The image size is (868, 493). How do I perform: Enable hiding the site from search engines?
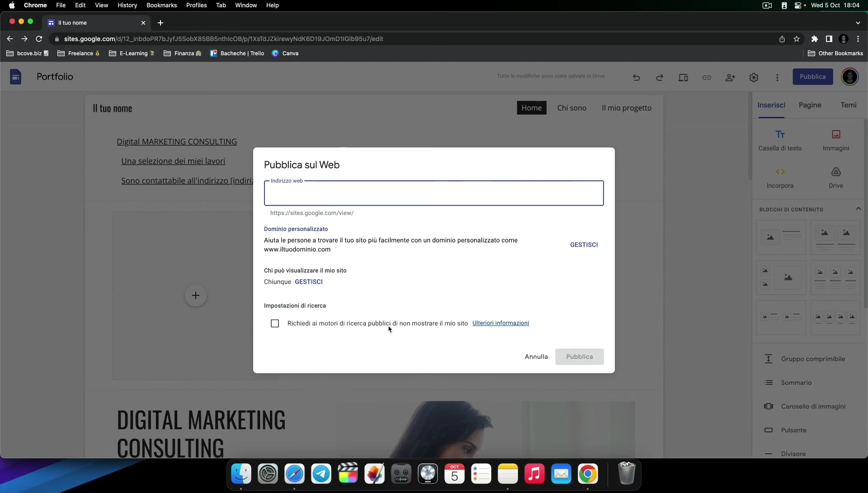click(x=275, y=323)
